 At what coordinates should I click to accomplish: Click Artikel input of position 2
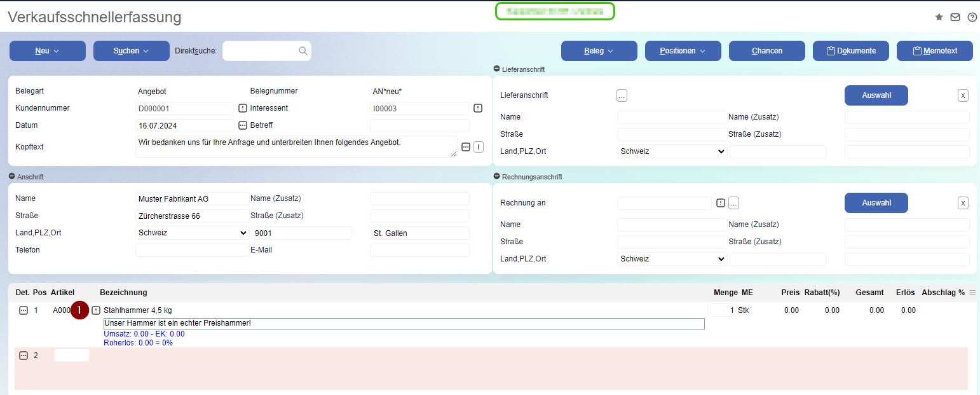click(72, 356)
